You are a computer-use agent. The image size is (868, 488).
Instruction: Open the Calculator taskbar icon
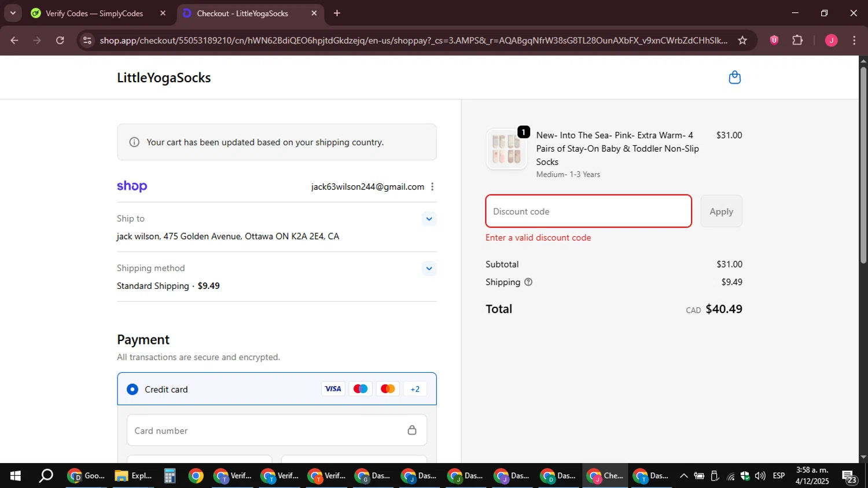pyautogui.click(x=170, y=476)
